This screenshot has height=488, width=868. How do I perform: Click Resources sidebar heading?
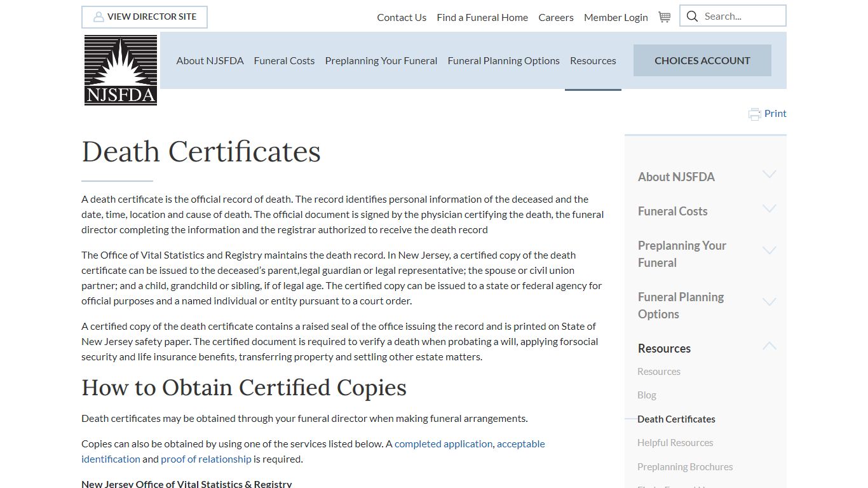(664, 348)
